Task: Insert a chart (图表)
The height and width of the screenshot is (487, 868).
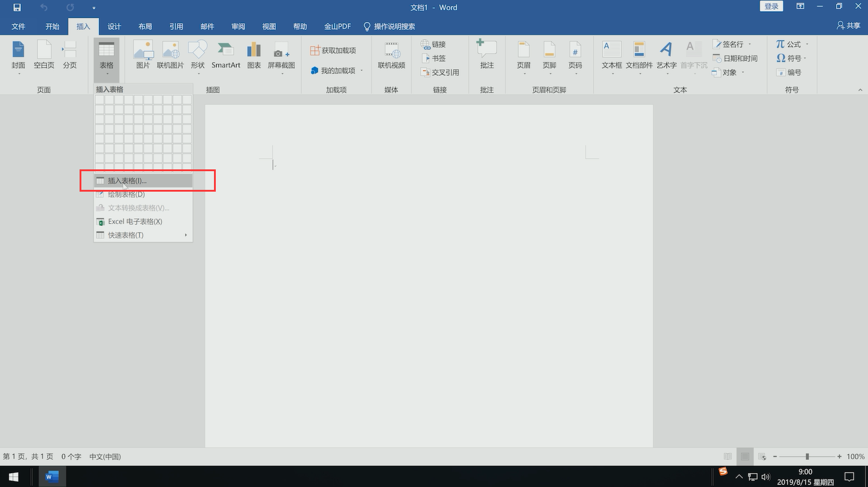Action: pos(254,55)
